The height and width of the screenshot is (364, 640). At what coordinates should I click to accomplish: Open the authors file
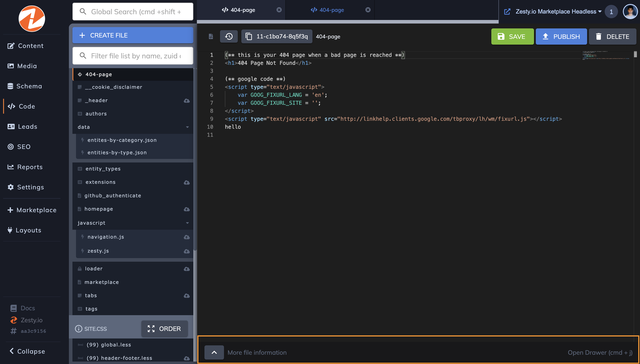[x=133, y=114]
